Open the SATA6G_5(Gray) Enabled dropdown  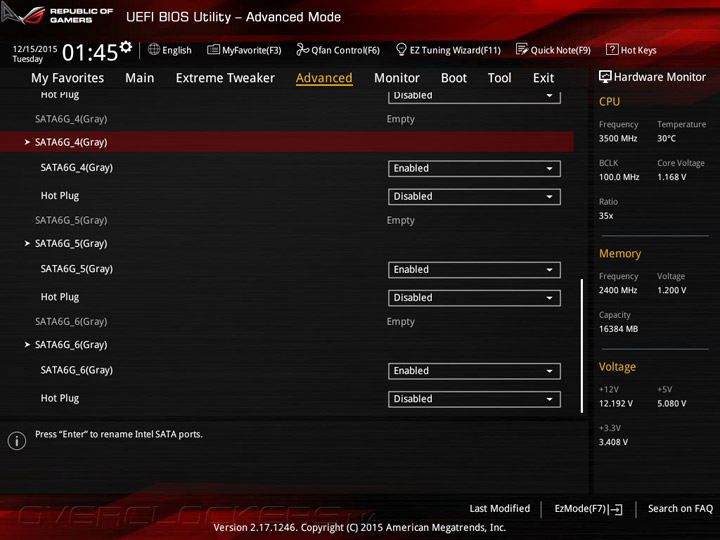(474, 270)
